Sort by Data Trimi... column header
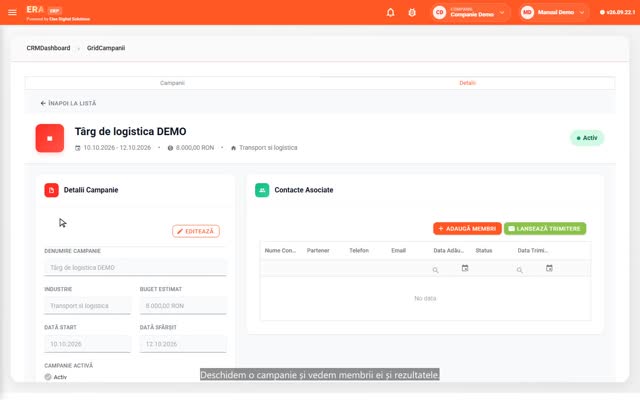Screen dimensions: 640x400 coord(533,250)
